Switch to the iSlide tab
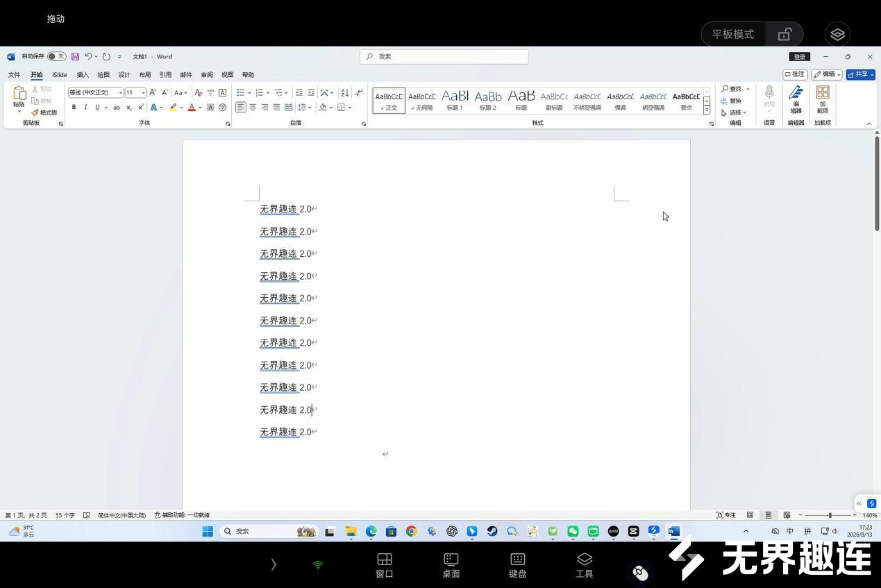881x588 pixels. [60, 75]
